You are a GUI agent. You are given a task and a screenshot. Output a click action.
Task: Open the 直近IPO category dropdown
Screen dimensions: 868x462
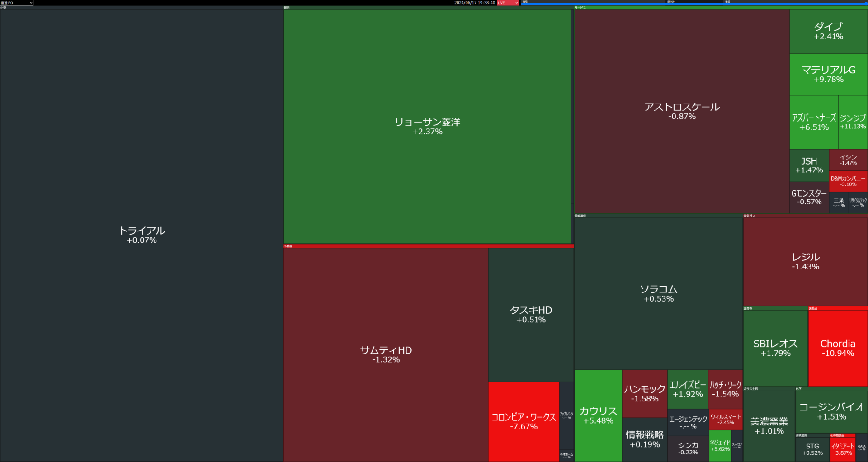coord(17,3)
